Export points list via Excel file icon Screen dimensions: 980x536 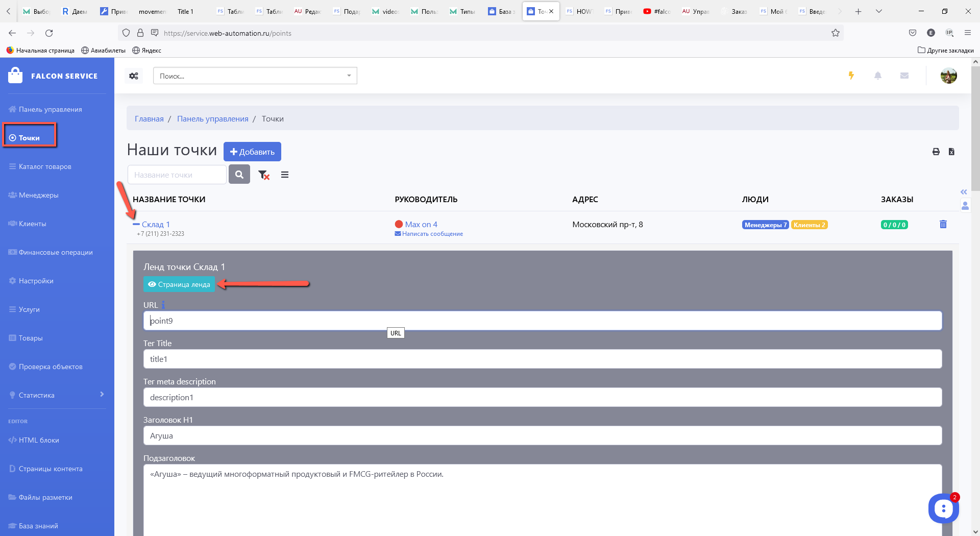pos(951,152)
